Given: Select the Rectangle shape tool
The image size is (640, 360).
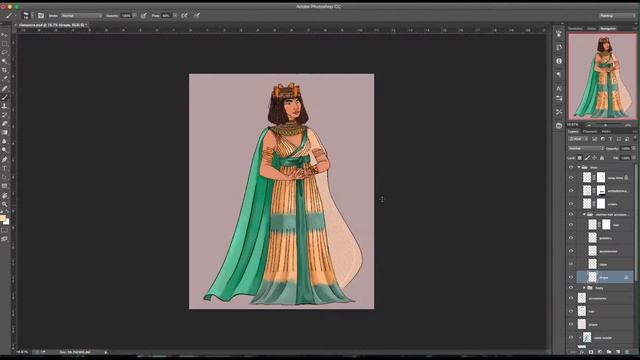Looking at the screenshot, I should (x=4, y=186).
